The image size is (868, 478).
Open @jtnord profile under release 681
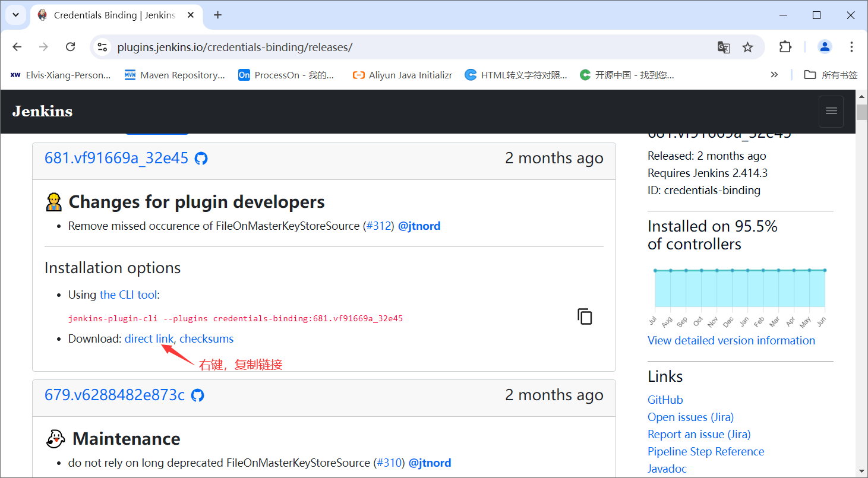pos(419,226)
